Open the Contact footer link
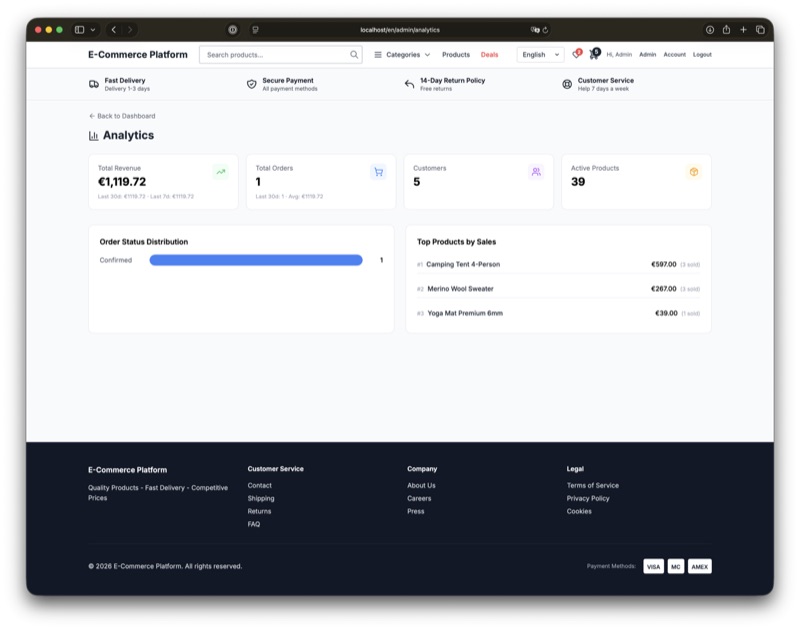The width and height of the screenshot is (800, 630). point(260,485)
